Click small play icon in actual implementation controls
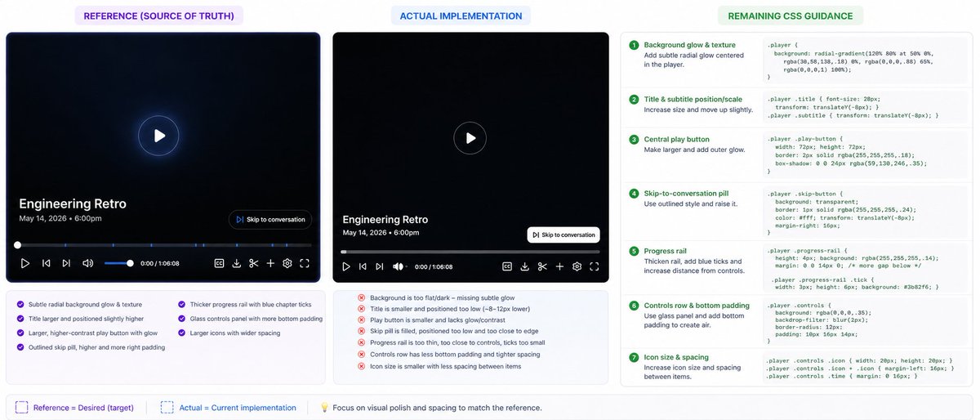This screenshot has width=980, height=420. [x=346, y=266]
